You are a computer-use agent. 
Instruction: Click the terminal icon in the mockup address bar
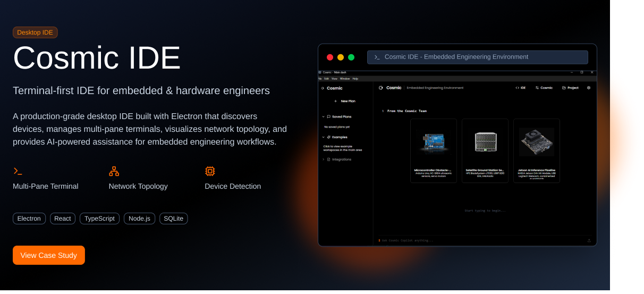377,57
